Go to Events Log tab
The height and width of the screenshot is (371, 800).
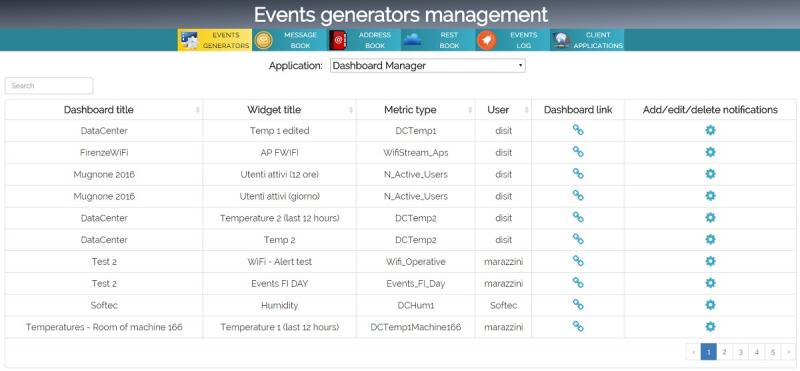[x=513, y=40]
